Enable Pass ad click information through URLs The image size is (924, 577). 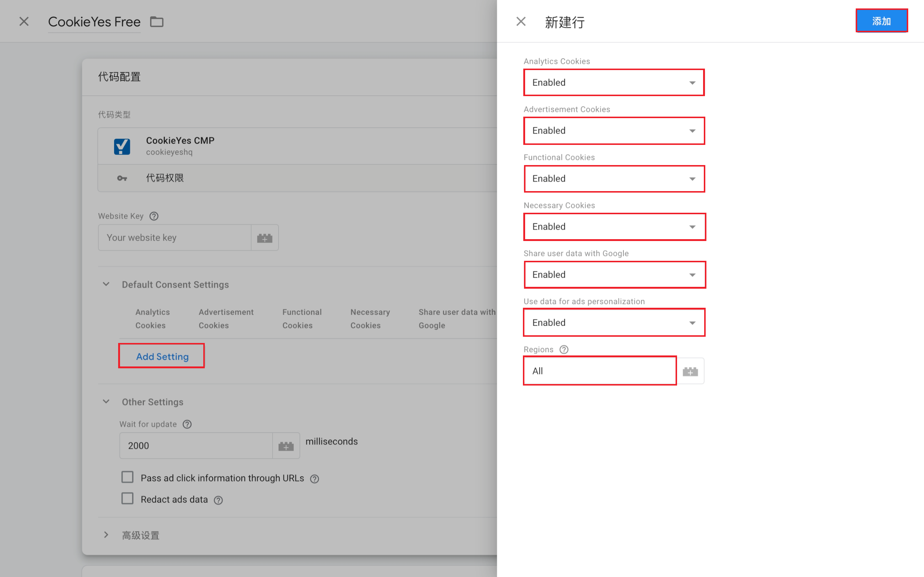(127, 477)
